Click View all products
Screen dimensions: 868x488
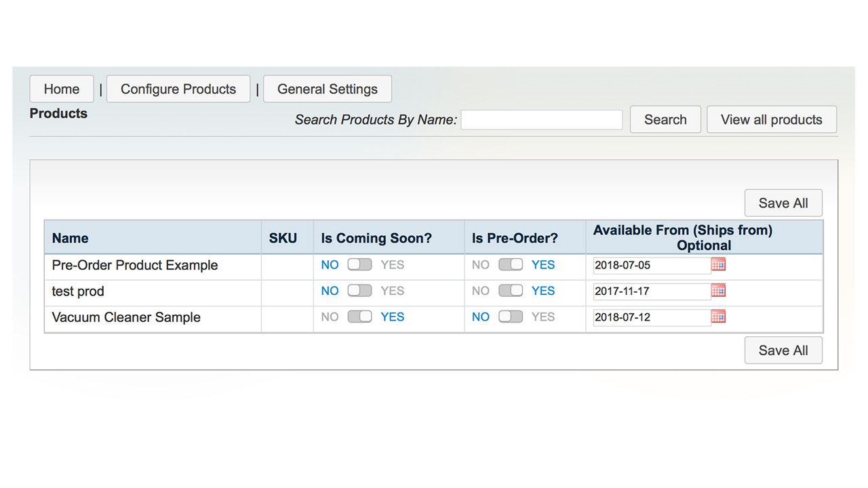[x=772, y=119]
